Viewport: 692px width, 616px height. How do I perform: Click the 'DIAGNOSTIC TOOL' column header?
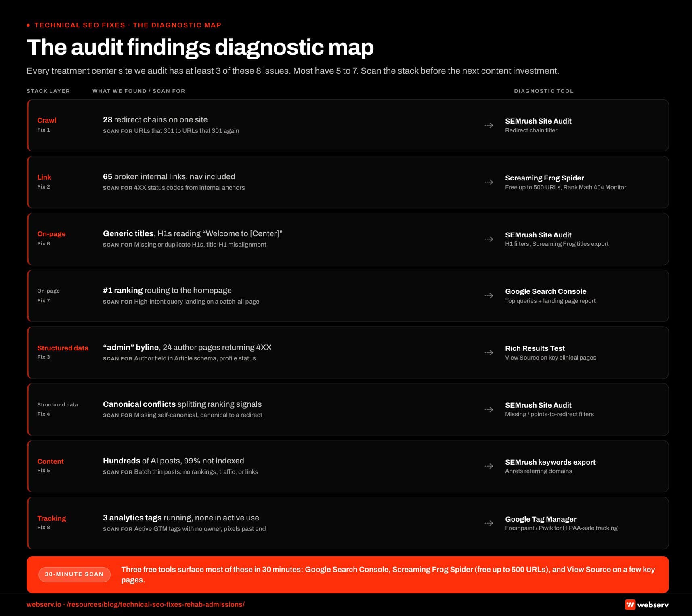click(544, 91)
